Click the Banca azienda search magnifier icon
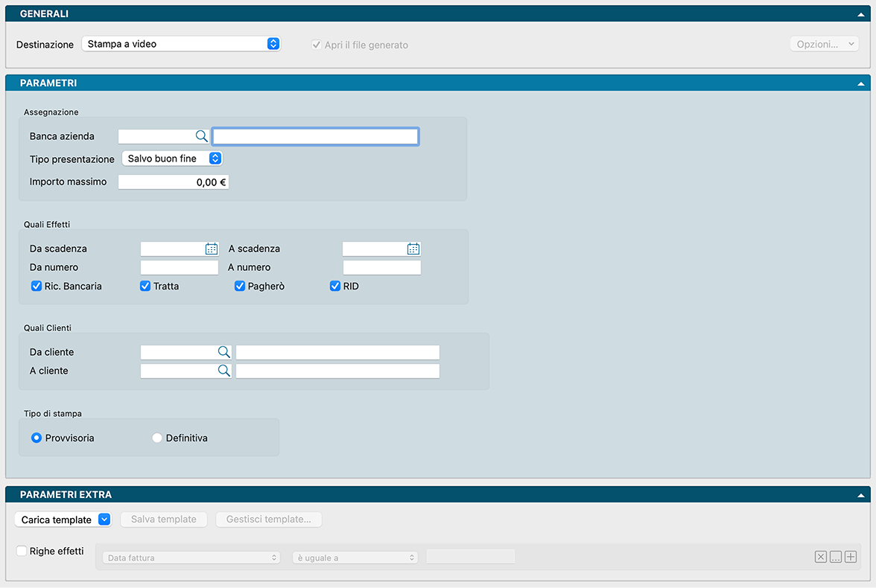 [201, 136]
